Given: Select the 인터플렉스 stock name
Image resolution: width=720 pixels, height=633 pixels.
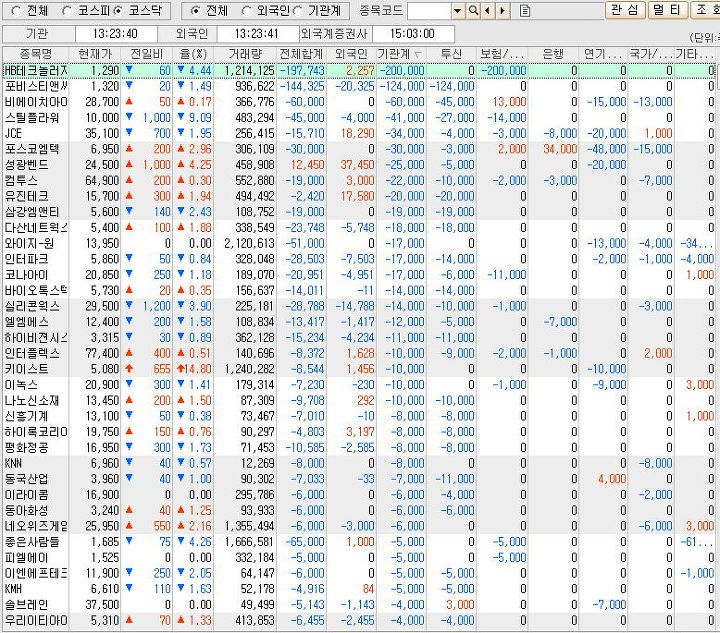Looking at the screenshot, I should tap(32, 353).
